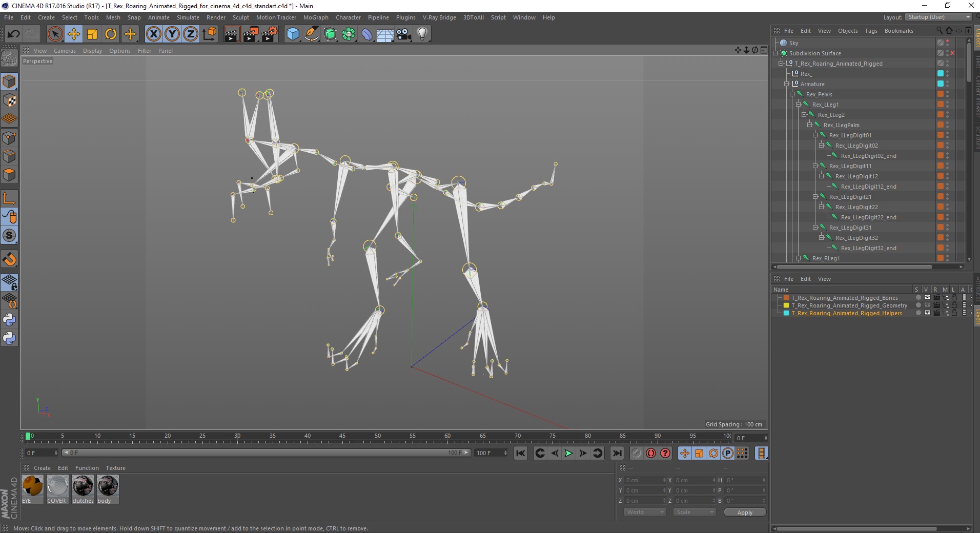980x533 pixels.
Task: Enable the Axis mode icon
Action: click(9, 199)
